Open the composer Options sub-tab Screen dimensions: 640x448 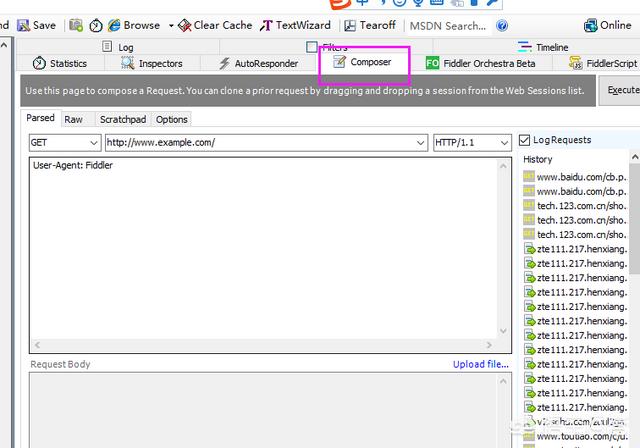[x=172, y=120]
